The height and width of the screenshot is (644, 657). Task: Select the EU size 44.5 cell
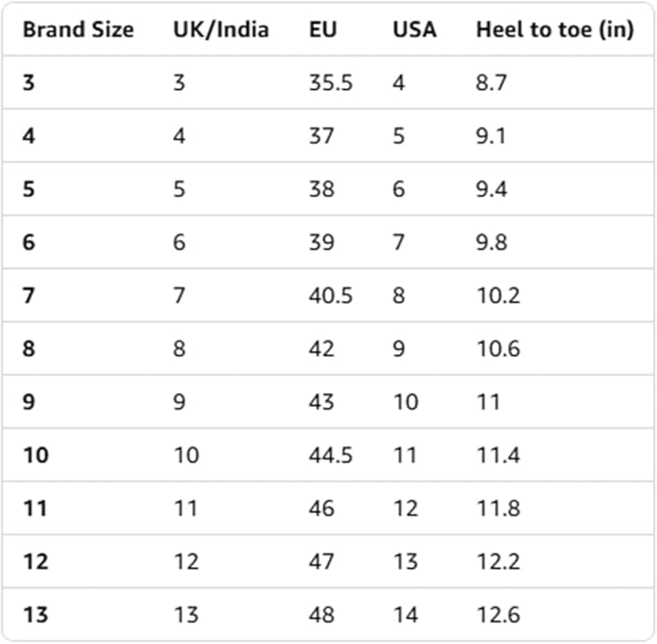click(330, 456)
